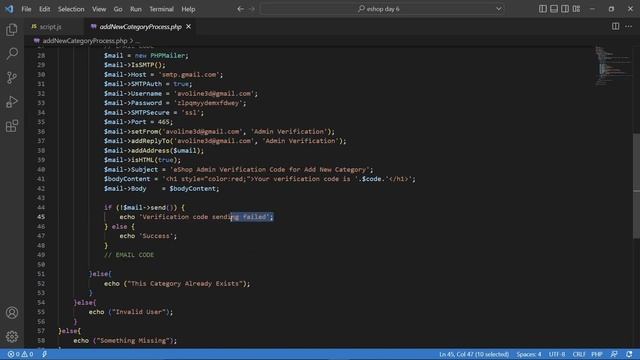The width and height of the screenshot is (640, 360).
Task: Click the feedback icon in status bar
Action: pyautogui.click(x=614, y=354)
